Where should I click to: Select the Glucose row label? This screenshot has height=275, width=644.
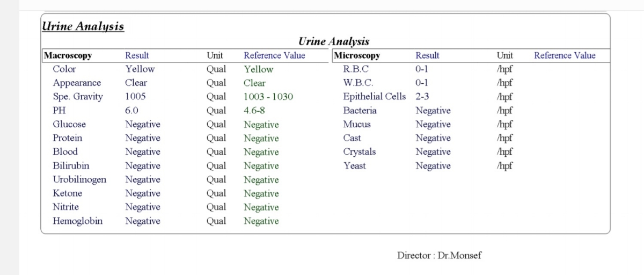[69, 124]
